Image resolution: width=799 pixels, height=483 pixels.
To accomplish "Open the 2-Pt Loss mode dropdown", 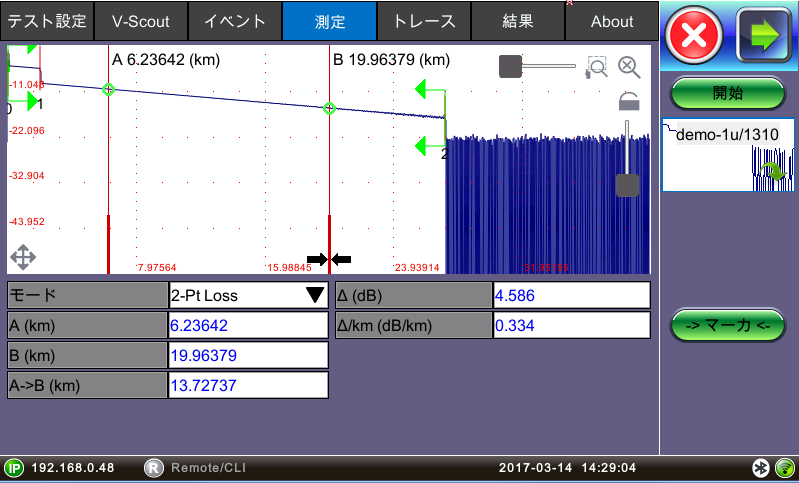I will [x=248, y=295].
